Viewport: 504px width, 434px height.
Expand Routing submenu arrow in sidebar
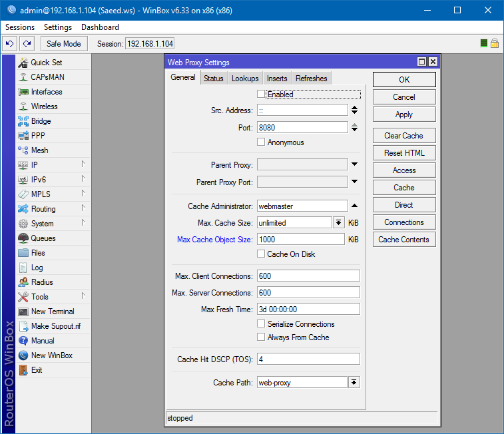pos(83,208)
